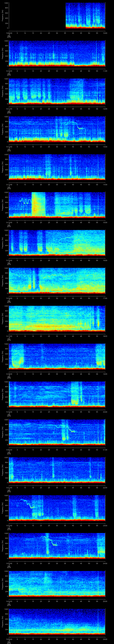Select the spectrogram panel starting at 5:17:00

tap(57, 318)
